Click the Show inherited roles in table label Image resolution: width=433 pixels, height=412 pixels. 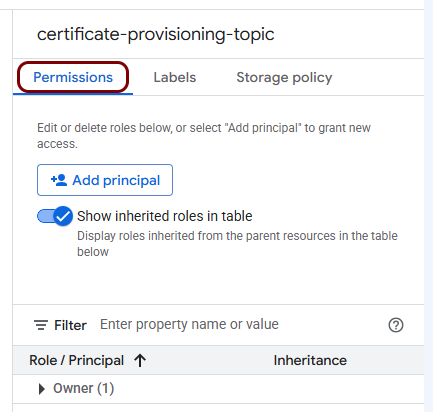(165, 216)
